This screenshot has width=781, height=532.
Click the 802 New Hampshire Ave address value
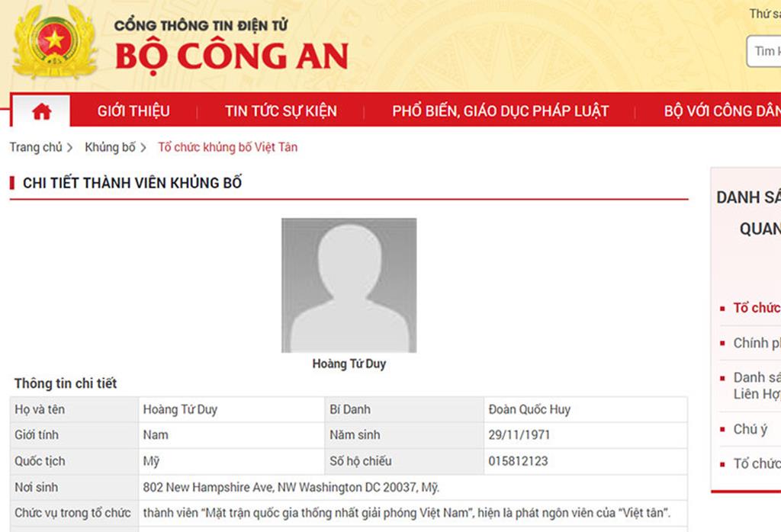click(x=291, y=487)
